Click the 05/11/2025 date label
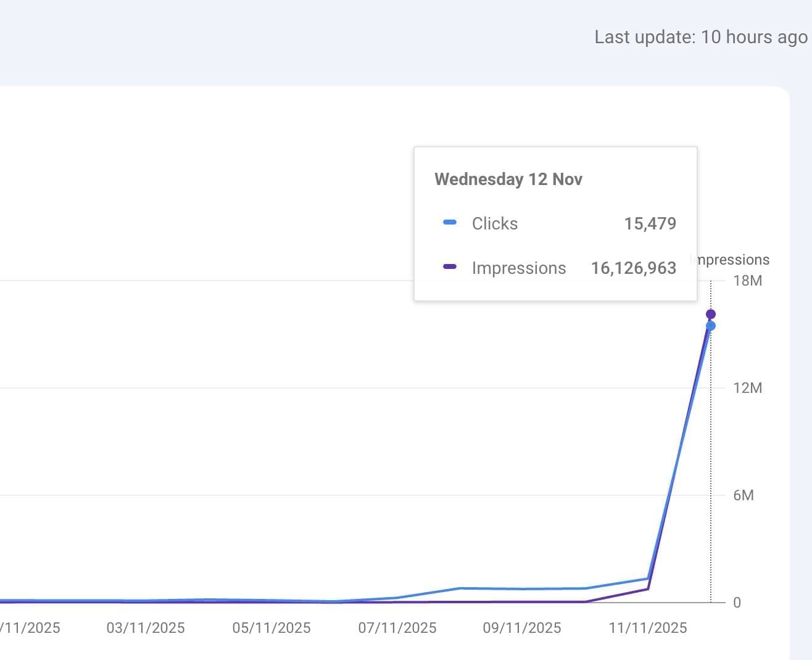Image resolution: width=812 pixels, height=660 pixels. click(x=271, y=628)
